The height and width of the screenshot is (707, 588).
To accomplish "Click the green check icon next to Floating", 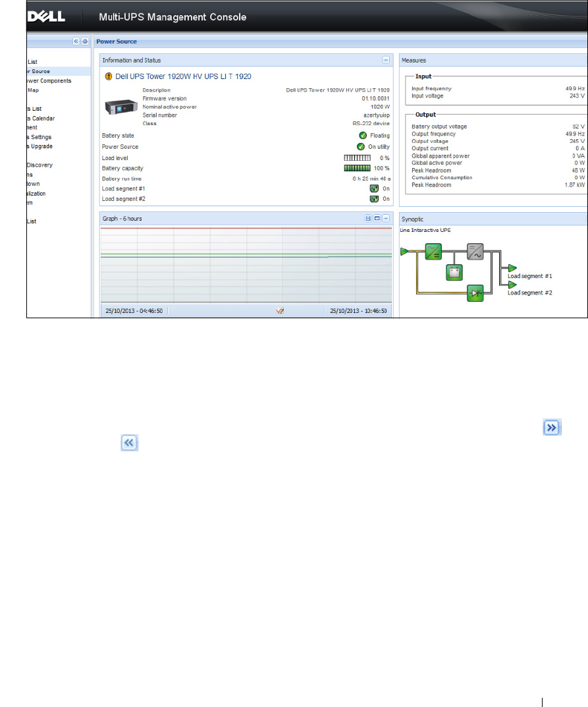I will (x=363, y=135).
